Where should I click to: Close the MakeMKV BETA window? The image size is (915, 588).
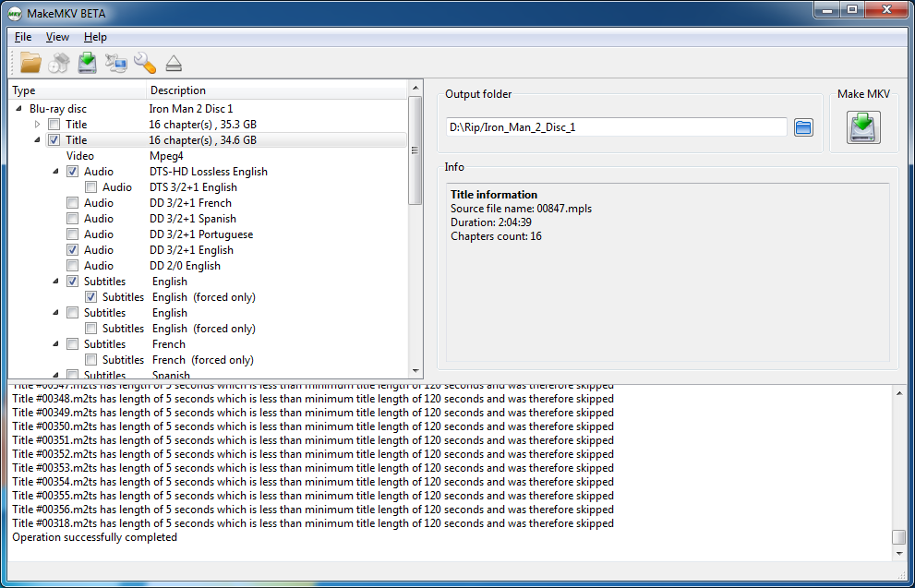pos(886,10)
